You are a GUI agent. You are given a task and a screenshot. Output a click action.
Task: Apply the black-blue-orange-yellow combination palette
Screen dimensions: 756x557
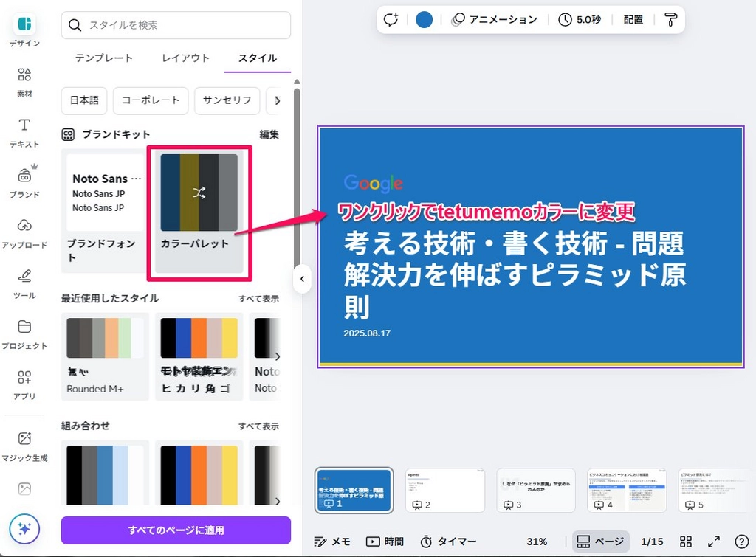tap(199, 475)
